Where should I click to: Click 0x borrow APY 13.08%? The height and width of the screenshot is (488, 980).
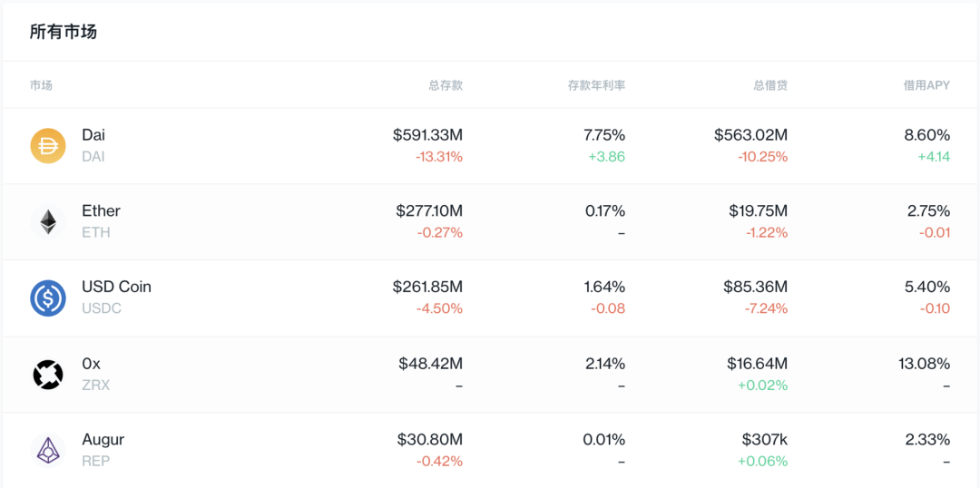[x=926, y=363]
